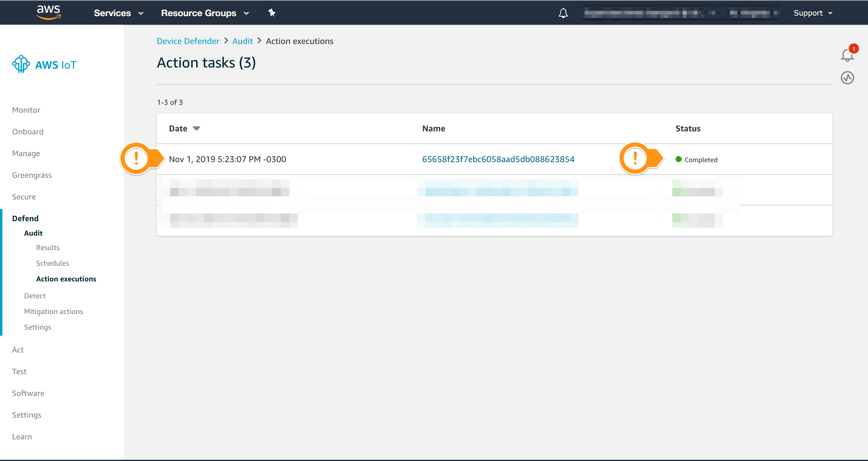Open Results under Audit

[x=48, y=247]
